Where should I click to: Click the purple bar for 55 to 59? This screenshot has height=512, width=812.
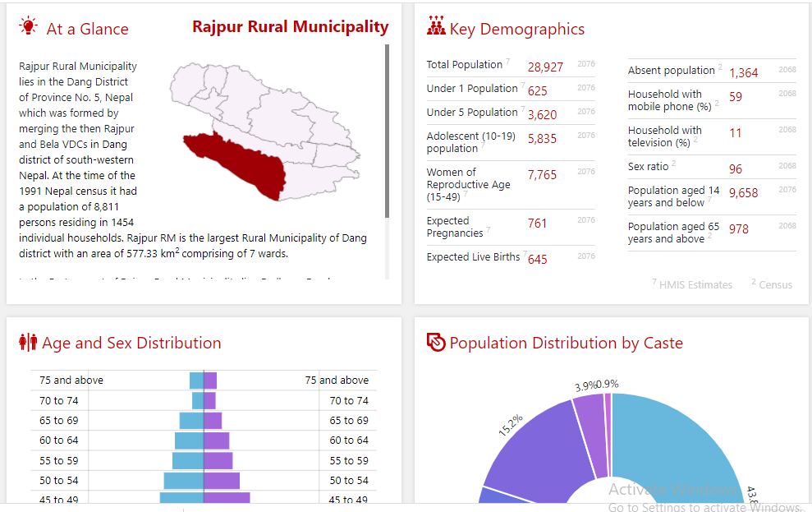(218, 461)
